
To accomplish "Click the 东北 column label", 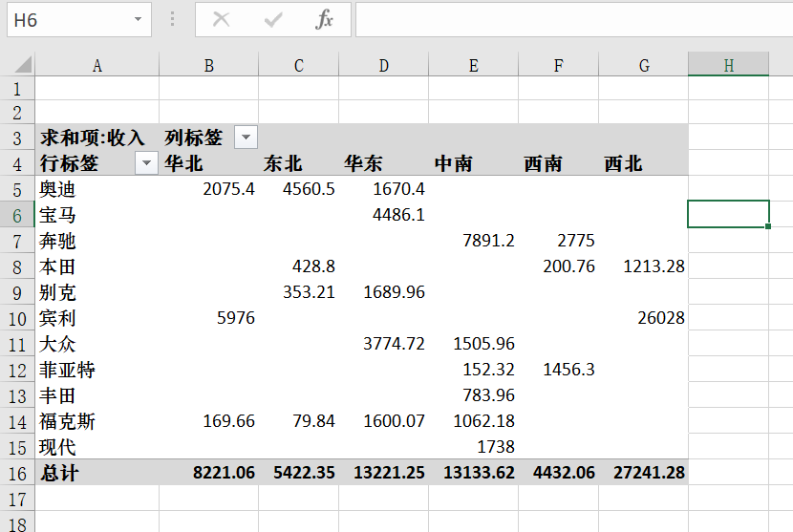I will tap(283, 163).
